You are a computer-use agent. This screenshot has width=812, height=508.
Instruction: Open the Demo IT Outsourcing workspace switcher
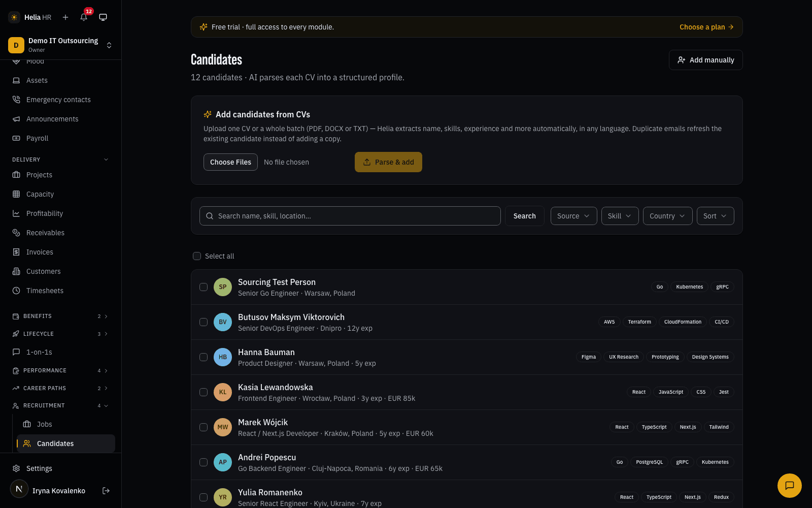(x=60, y=45)
